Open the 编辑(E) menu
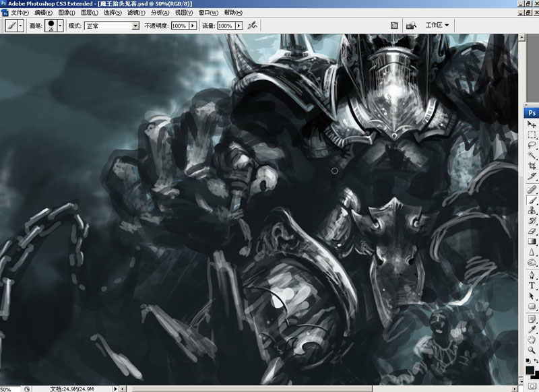Image resolution: width=539 pixels, height=392 pixels. (43, 13)
